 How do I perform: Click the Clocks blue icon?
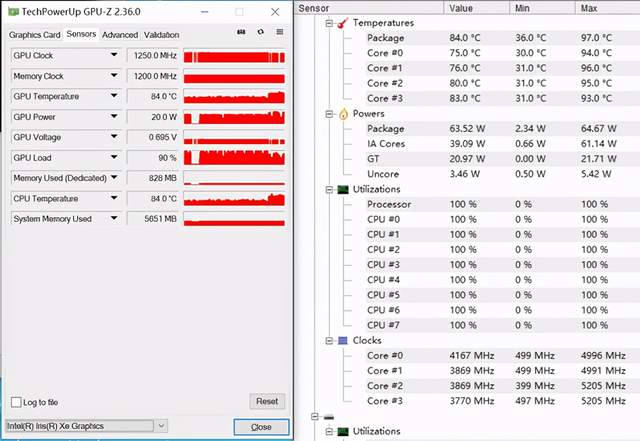click(x=343, y=341)
